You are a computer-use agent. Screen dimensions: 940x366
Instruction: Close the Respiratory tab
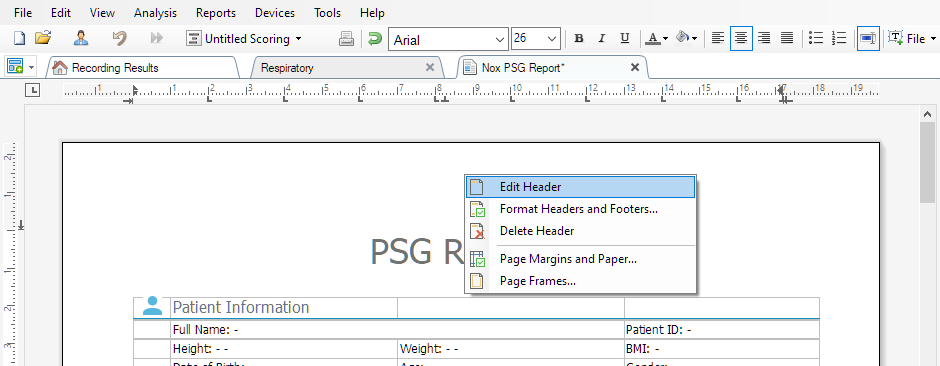point(430,68)
